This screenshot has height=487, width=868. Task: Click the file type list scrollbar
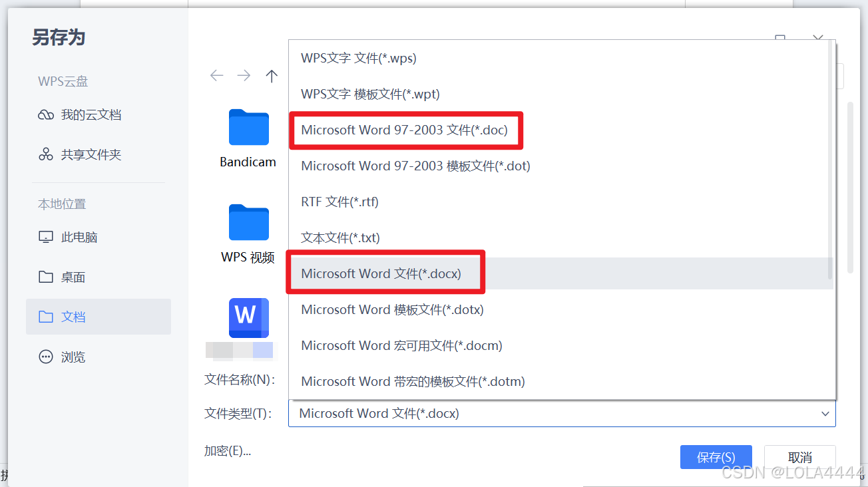click(829, 158)
